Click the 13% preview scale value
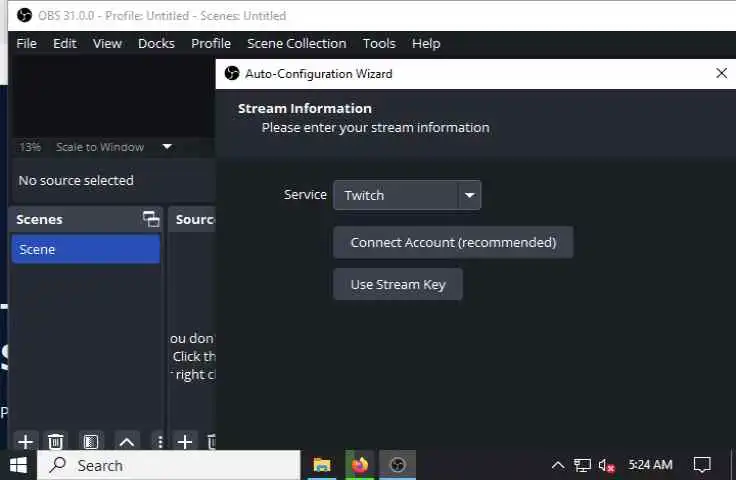The image size is (736, 480). (30, 147)
